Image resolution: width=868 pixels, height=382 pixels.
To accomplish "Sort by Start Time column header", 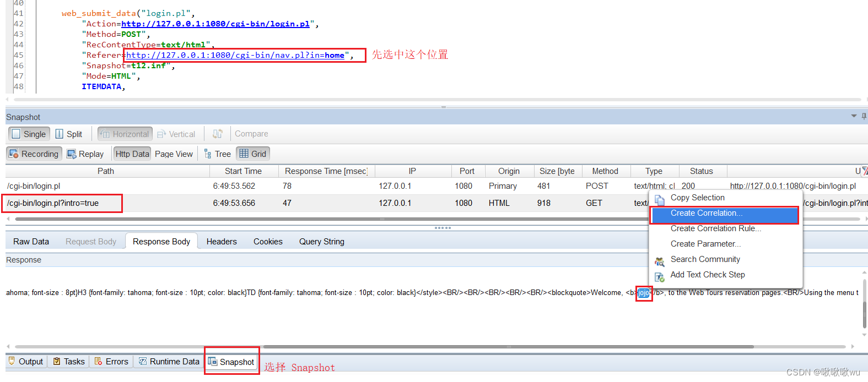I will pos(243,171).
